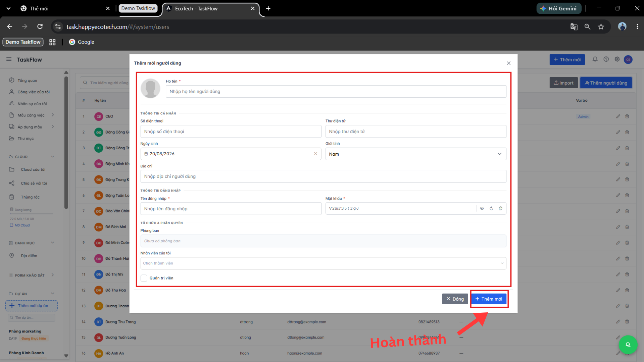Expand Áp dụng mẫu submenu arrow

[x=53, y=127]
